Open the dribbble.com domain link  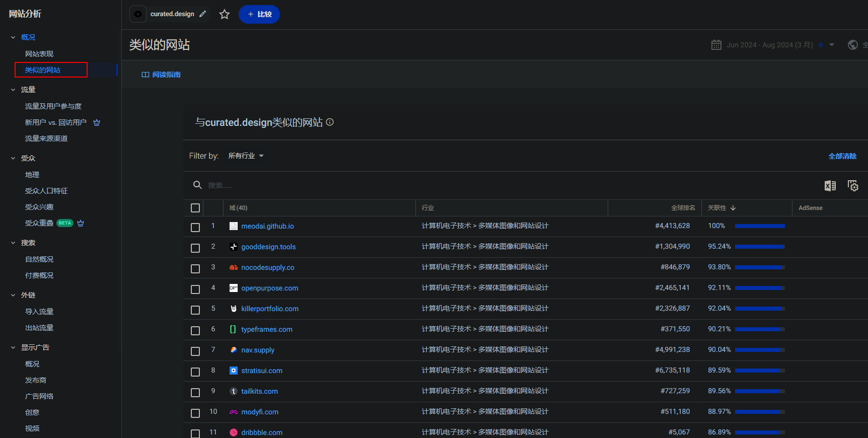click(261, 432)
